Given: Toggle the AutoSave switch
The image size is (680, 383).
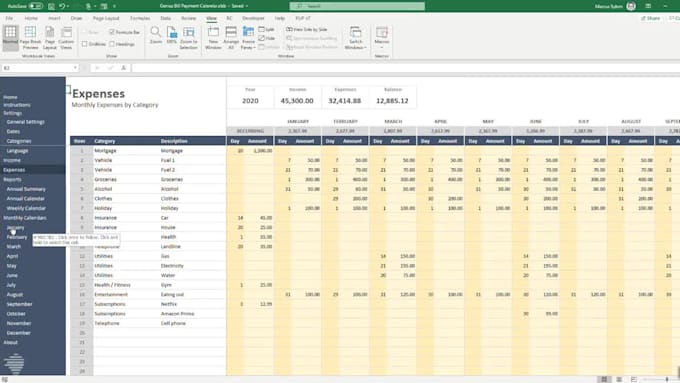Looking at the screenshot, I should click(x=36, y=6).
